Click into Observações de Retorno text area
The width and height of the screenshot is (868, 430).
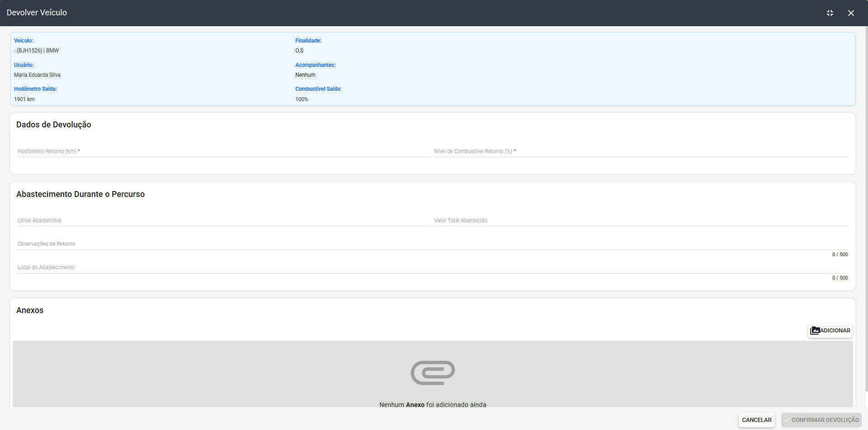[x=433, y=244]
